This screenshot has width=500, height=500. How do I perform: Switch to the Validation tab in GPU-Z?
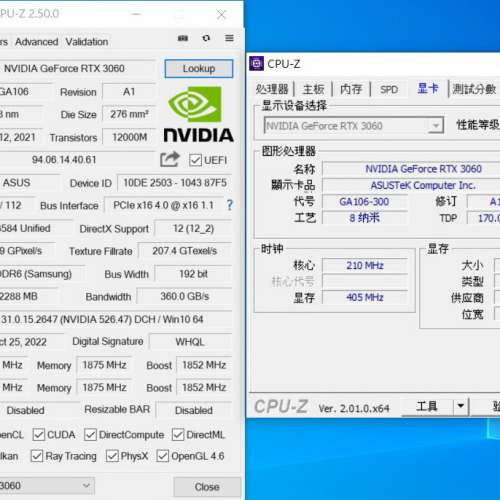point(87,42)
